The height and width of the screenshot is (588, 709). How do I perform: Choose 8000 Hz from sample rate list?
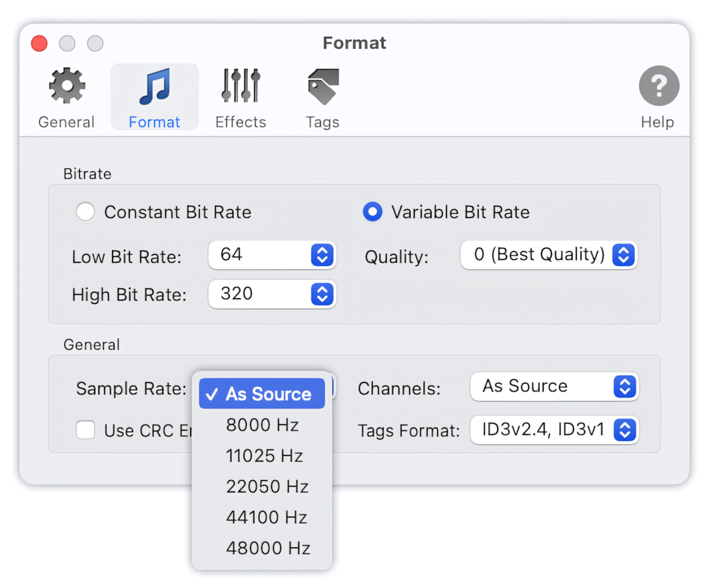262,425
